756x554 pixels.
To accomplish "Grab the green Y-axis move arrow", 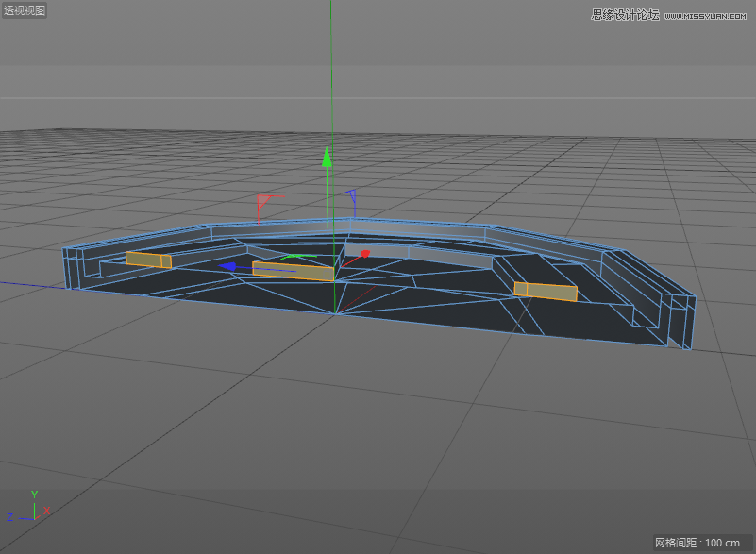I will [327, 158].
